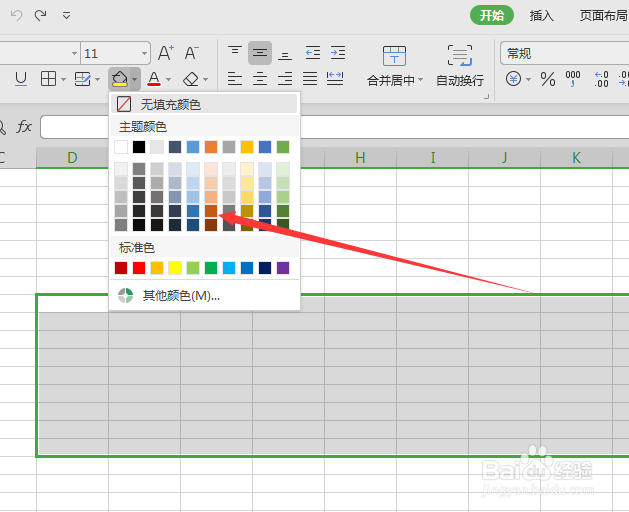Select column H header

pyautogui.click(x=360, y=158)
